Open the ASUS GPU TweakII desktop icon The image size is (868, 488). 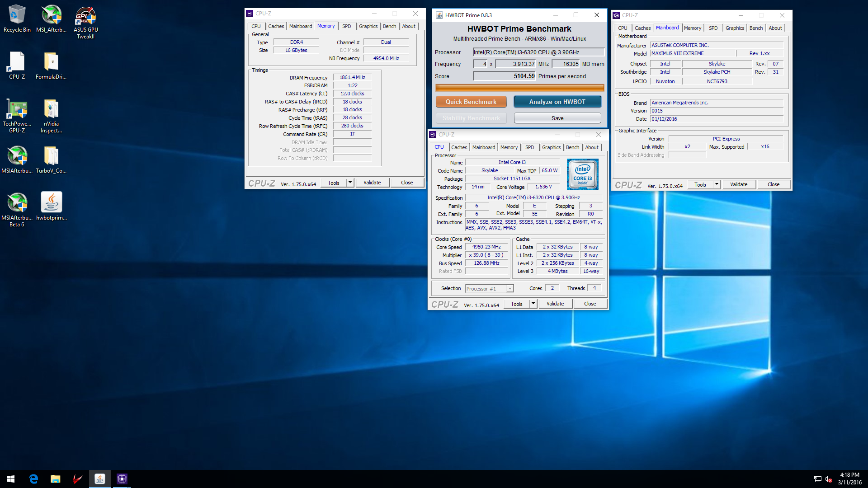(86, 23)
